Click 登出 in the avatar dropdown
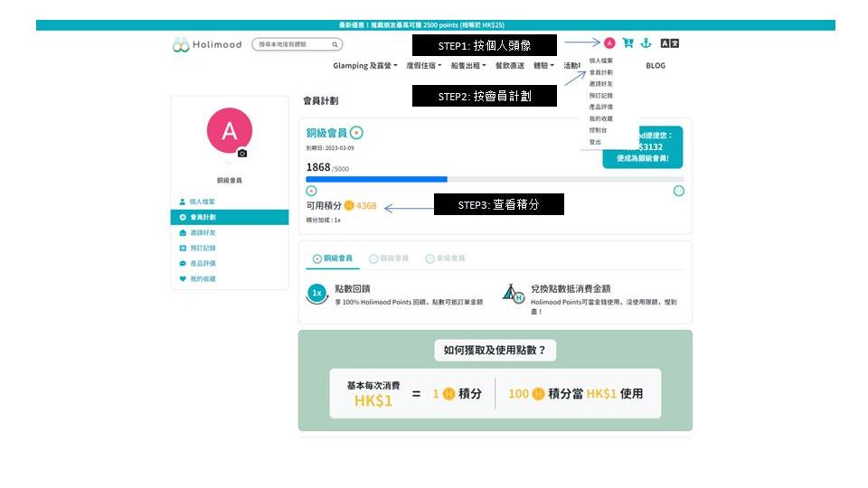 pyautogui.click(x=595, y=142)
